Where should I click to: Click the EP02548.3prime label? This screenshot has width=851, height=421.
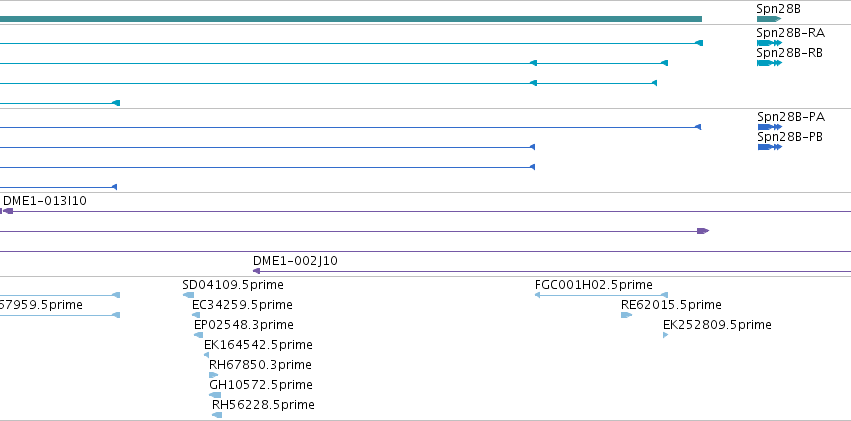point(244,325)
